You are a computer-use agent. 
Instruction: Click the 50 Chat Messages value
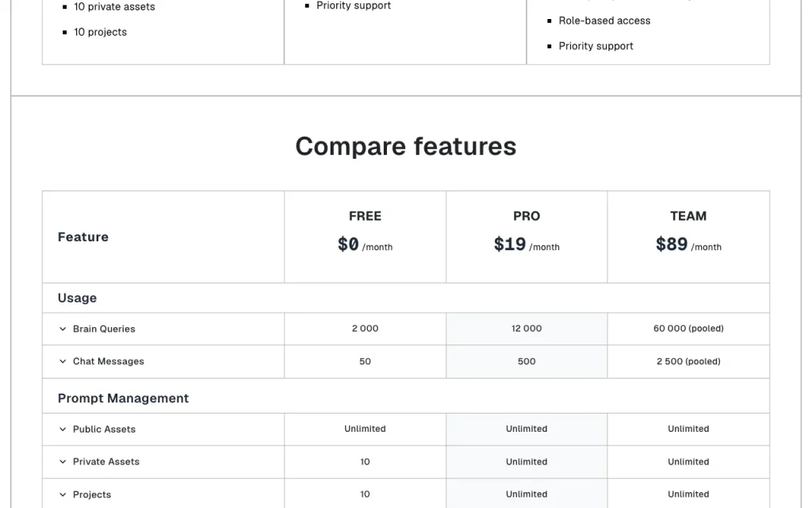tap(365, 361)
